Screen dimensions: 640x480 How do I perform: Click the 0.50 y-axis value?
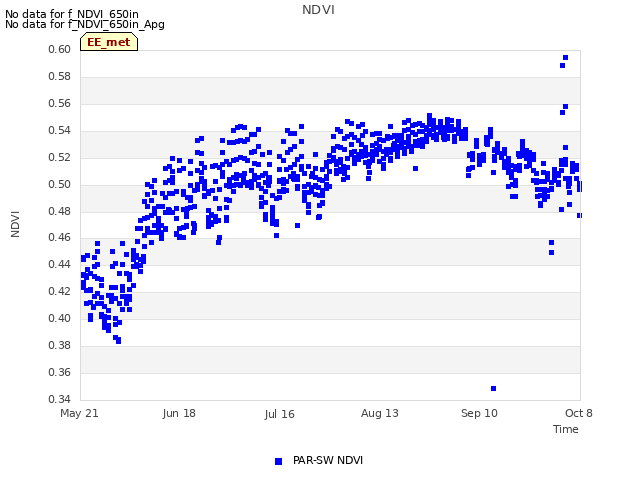pyautogui.click(x=59, y=184)
